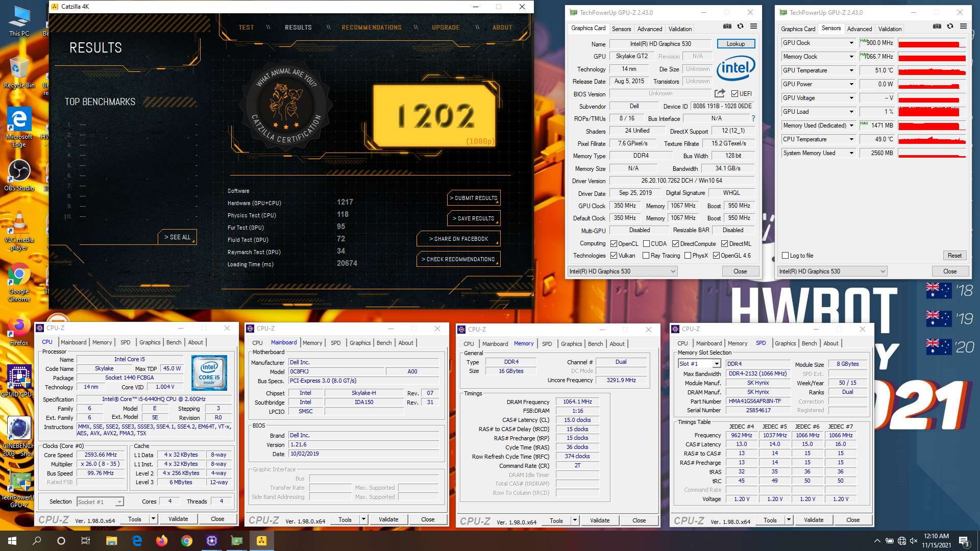Click the BIOS share/export icon in GPU-Z

pyautogui.click(x=720, y=93)
